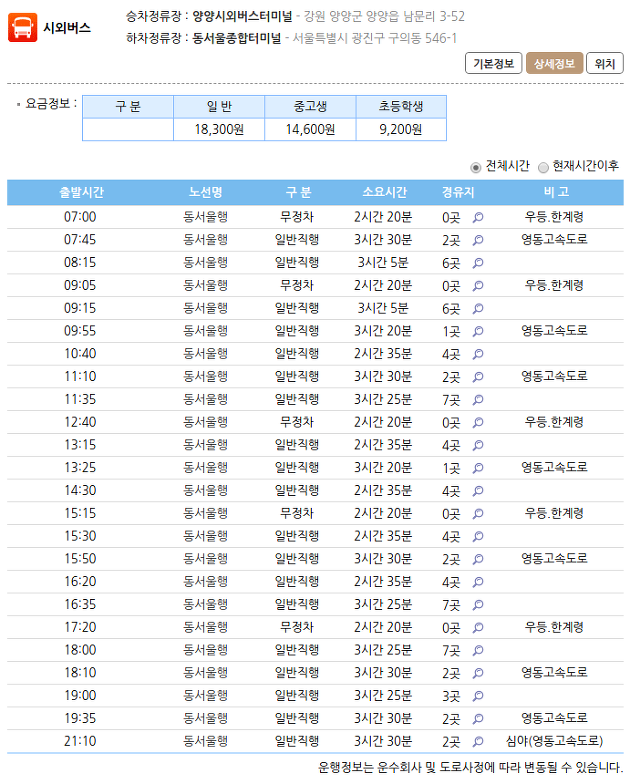The height and width of the screenshot is (784, 630).
Task: Show stopover list for the 17:20 bus
Action: pos(478,628)
